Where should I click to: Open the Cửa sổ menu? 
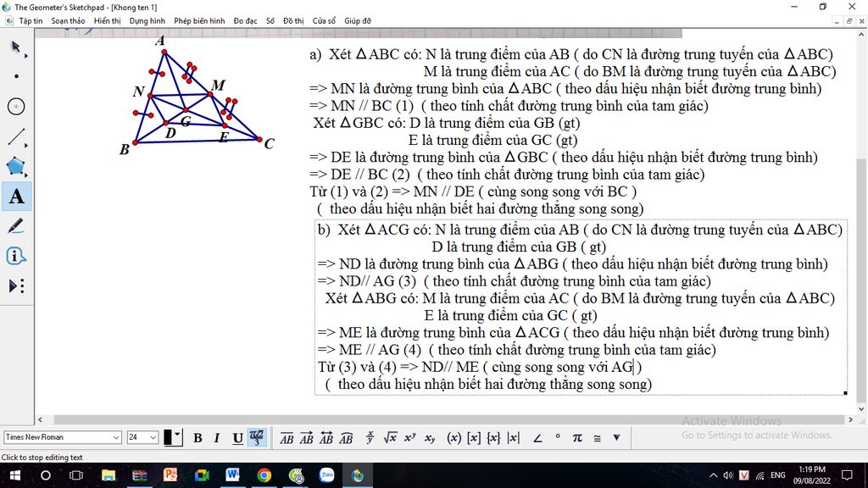(324, 21)
